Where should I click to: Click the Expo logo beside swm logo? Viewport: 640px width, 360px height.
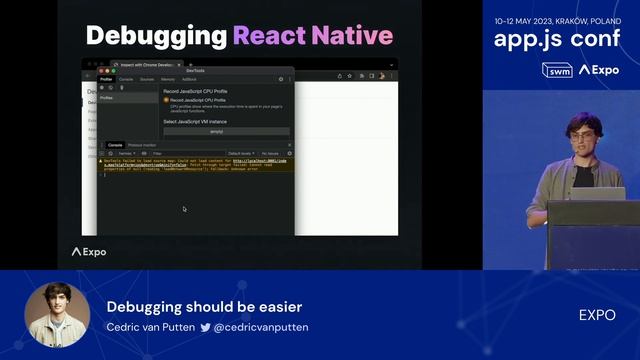pyautogui.click(x=599, y=70)
